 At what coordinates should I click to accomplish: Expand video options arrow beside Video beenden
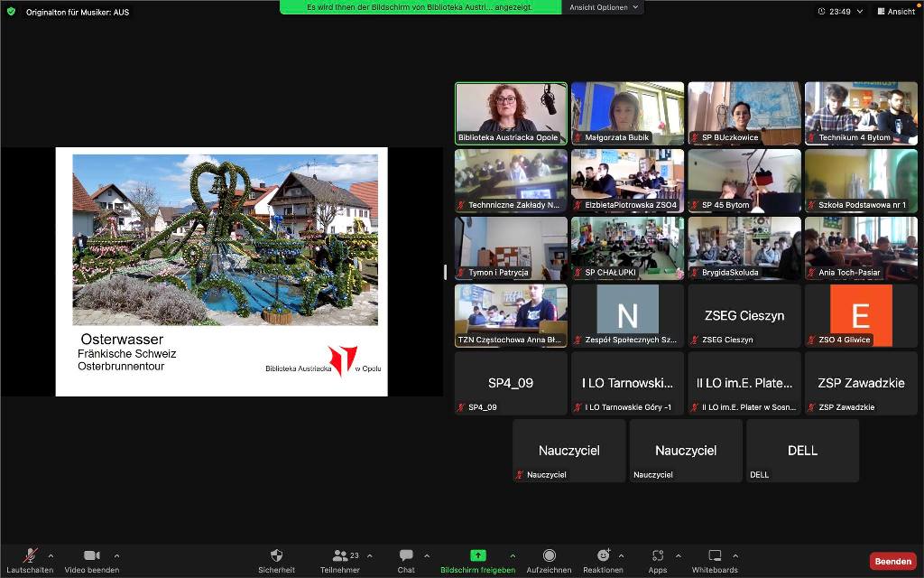(x=116, y=555)
